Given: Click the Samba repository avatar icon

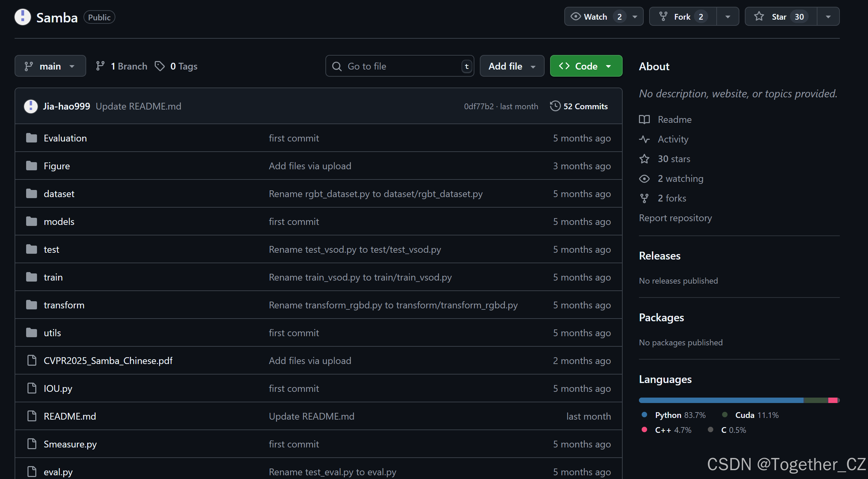Looking at the screenshot, I should coord(22,17).
